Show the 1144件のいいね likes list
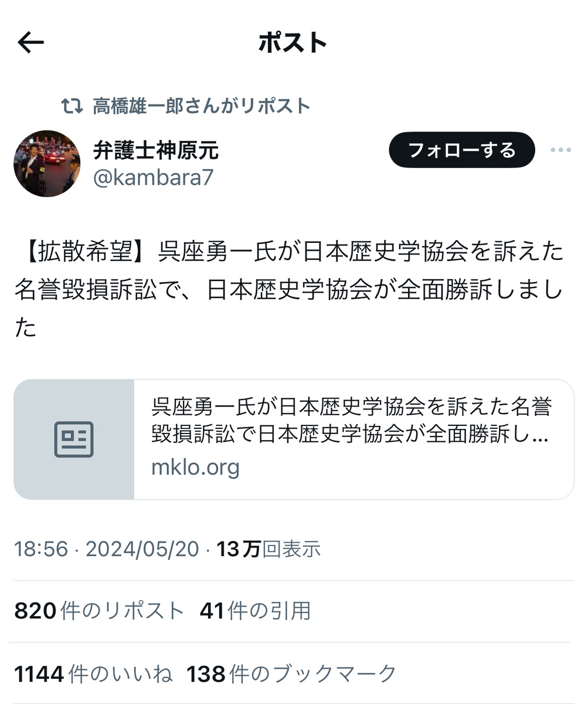 [x=93, y=674]
